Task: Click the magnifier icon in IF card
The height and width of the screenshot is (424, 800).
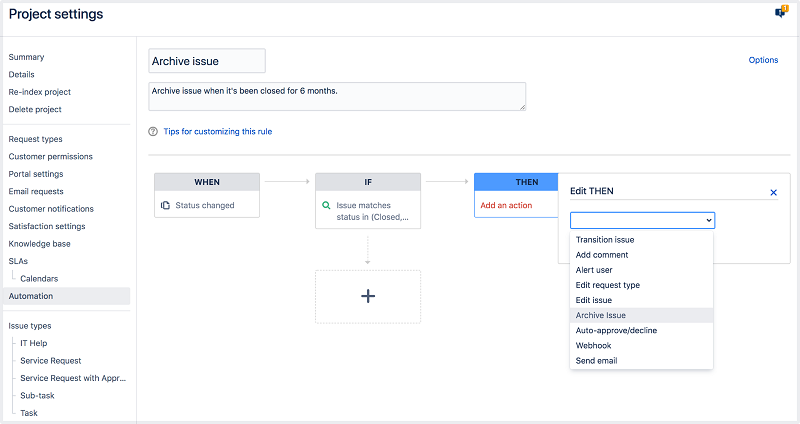Action: (x=326, y=205)
